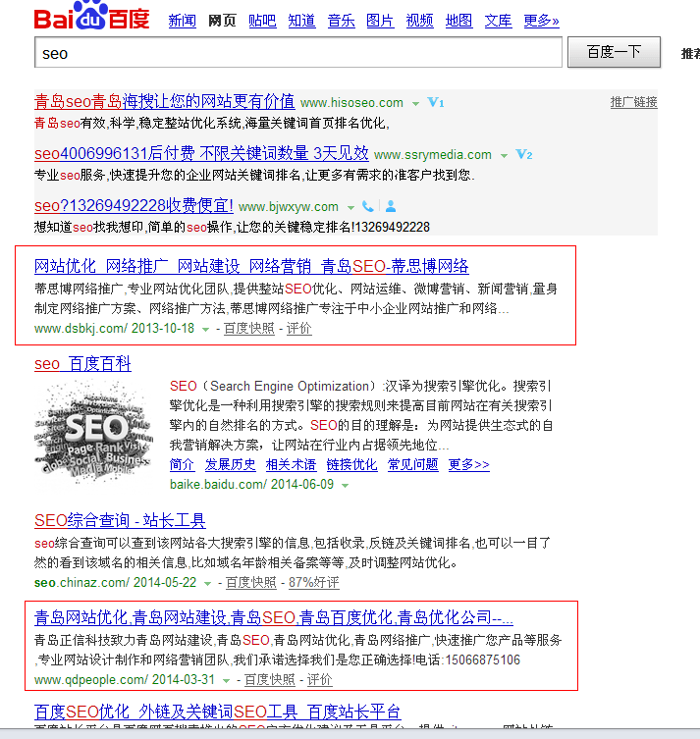Open the ad titled seo?13269492228收费便宜!
Screen dimensions: 700x739
coord(134,205)
